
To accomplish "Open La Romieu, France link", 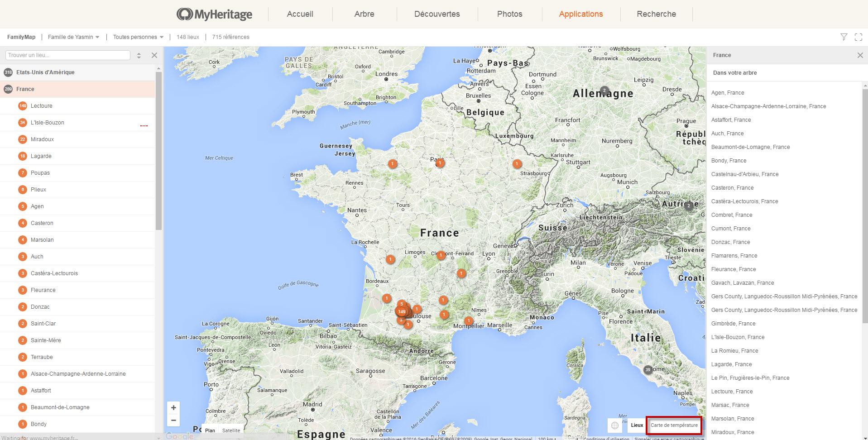I will [x=734, y=351].
